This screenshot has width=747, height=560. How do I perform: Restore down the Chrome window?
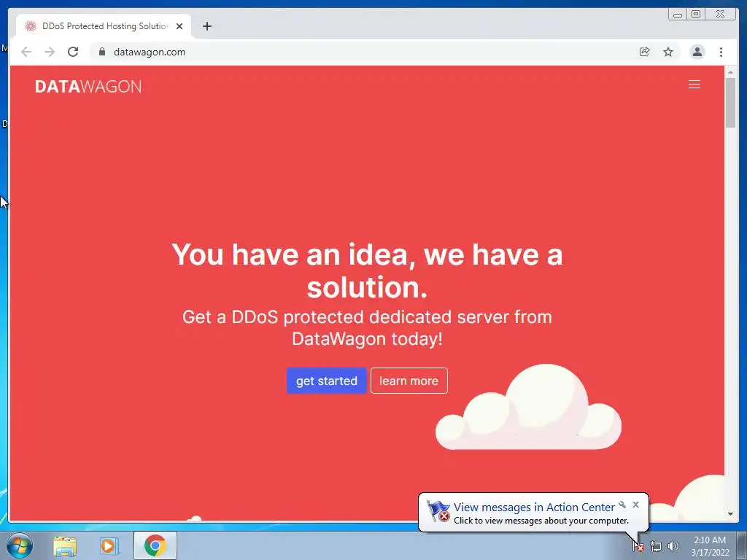coord(695,15)
